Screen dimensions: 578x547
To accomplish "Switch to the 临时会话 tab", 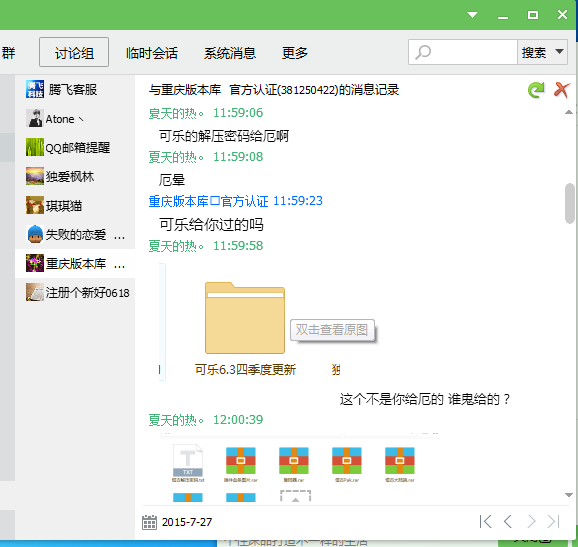I will point(152,53).
